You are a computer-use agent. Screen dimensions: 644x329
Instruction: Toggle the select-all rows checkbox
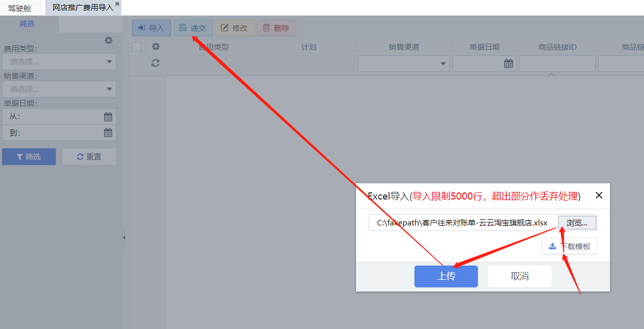pyautogui.click(x=137, y=47)
